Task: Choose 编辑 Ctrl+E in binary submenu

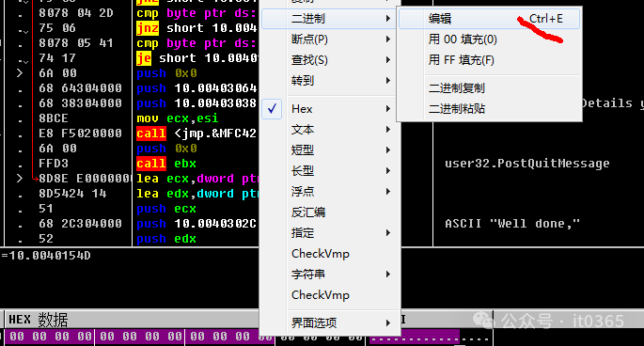Action: pos(489,19)
